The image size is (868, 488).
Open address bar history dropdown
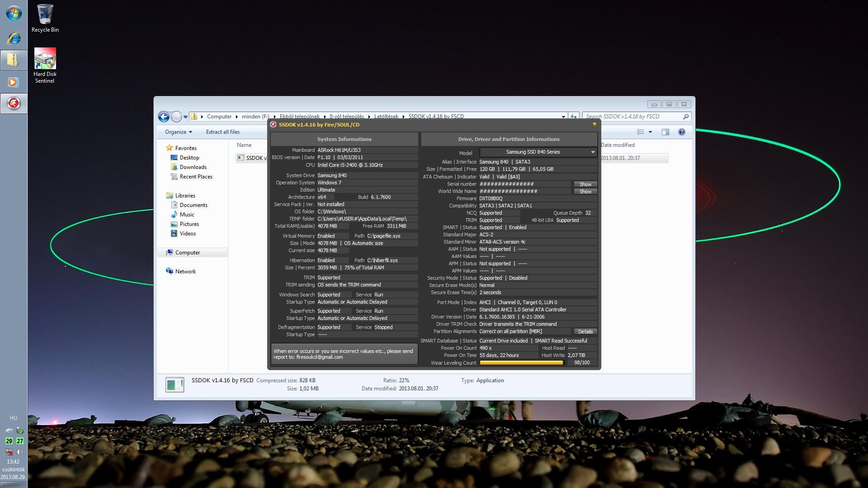(563, 117)
